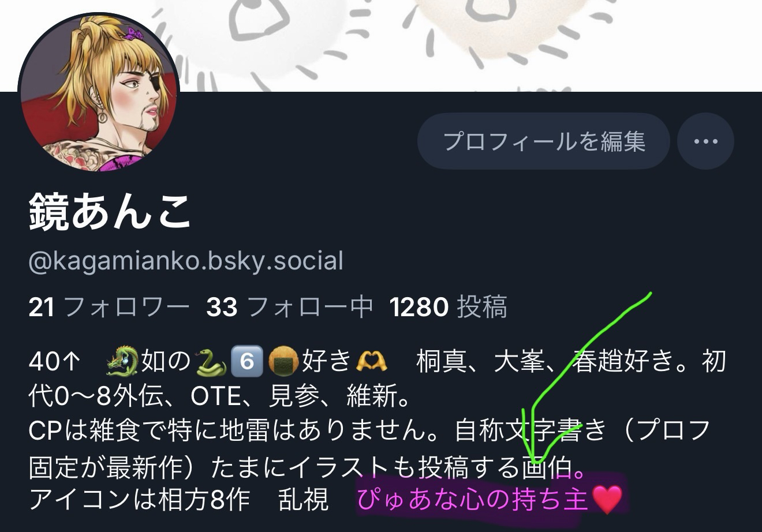Screen dimensions: 762x532
Task: Click the green hand-drawn arrow annotation
Action: click(577, 381)
